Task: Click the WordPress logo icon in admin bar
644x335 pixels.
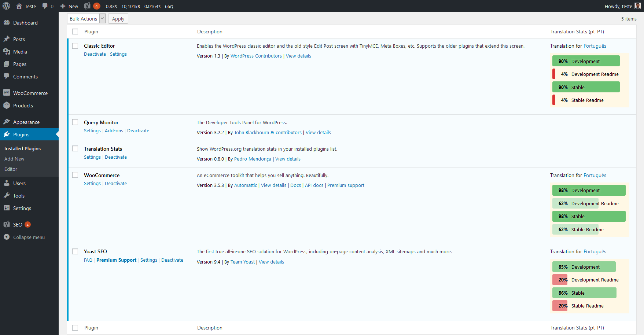Action: pyautogui.click(x=6, y=6)
